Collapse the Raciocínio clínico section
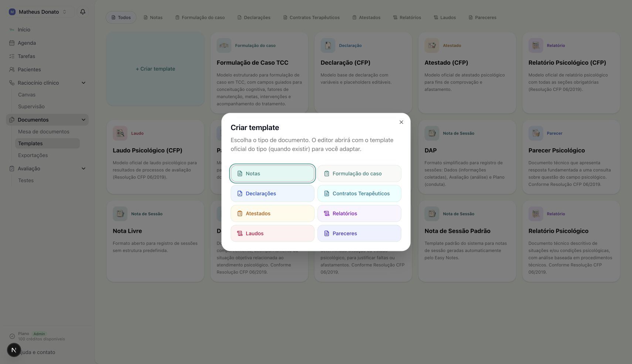The image size is (632, 364). point(84,83)
